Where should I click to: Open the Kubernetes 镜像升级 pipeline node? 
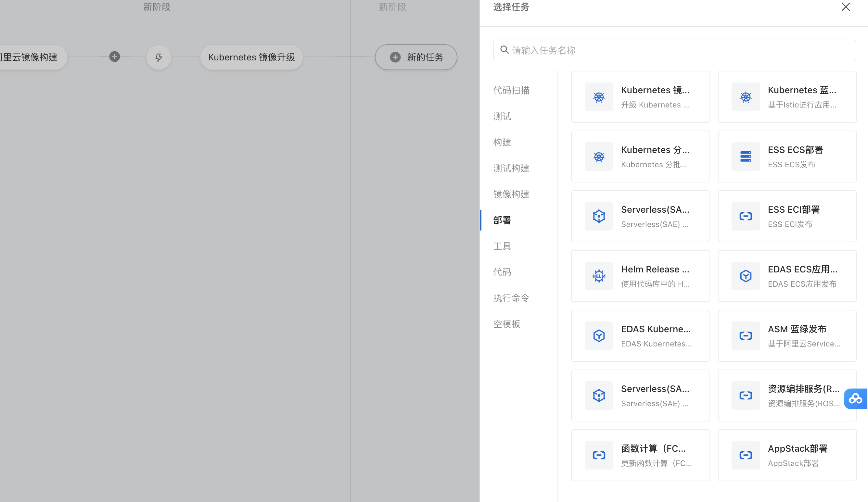coord(251,57)
